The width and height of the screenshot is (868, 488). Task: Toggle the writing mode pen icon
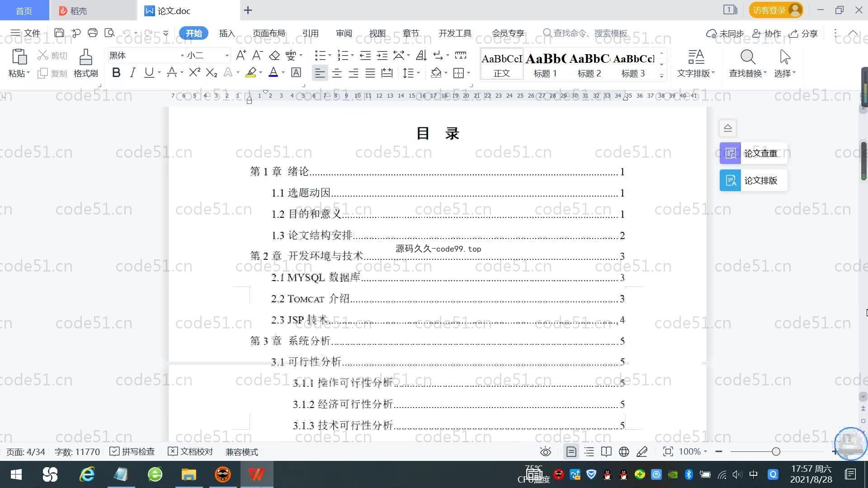tap(642, 451)
